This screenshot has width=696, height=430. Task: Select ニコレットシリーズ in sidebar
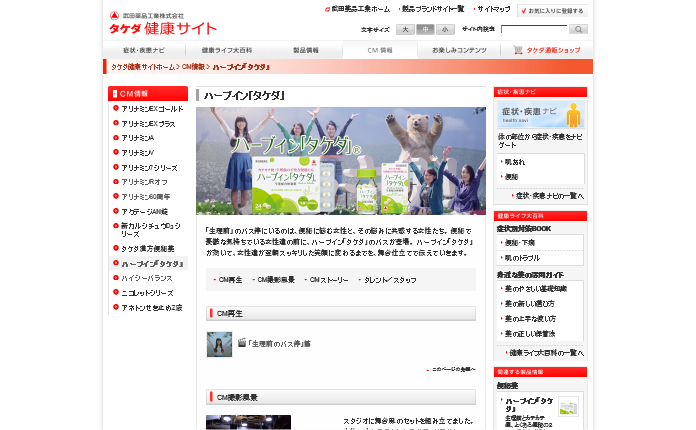[x=147, y=293]
